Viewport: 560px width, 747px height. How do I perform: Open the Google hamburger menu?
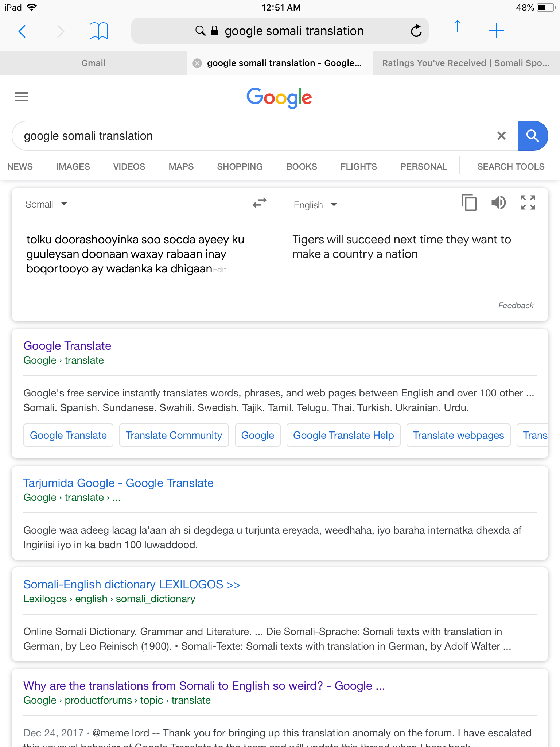22,97
